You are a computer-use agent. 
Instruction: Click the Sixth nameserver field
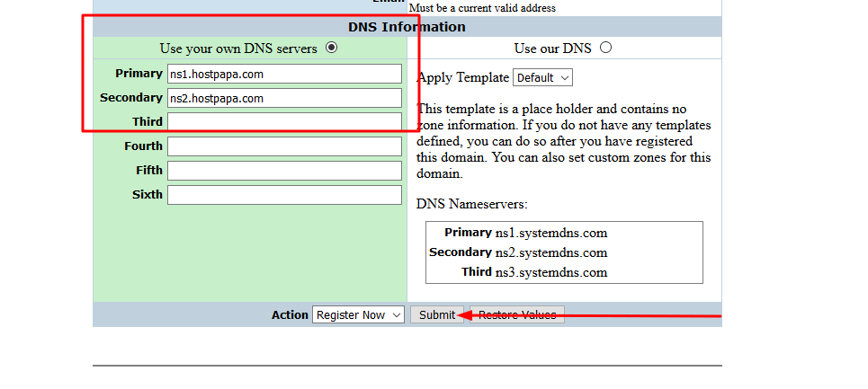point(284,195)
